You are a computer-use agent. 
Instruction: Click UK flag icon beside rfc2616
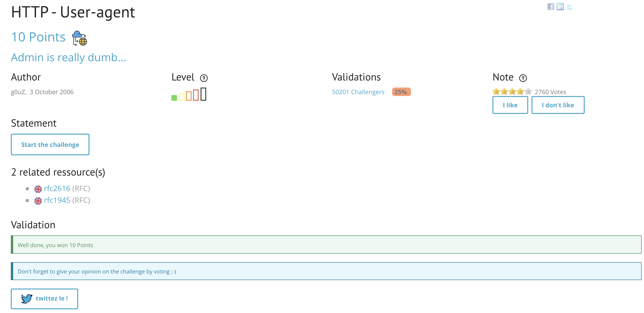pos(38,189)
